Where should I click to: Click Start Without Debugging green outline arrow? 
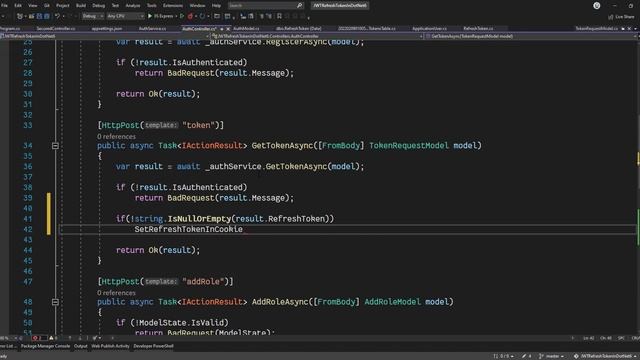[182, 16]
